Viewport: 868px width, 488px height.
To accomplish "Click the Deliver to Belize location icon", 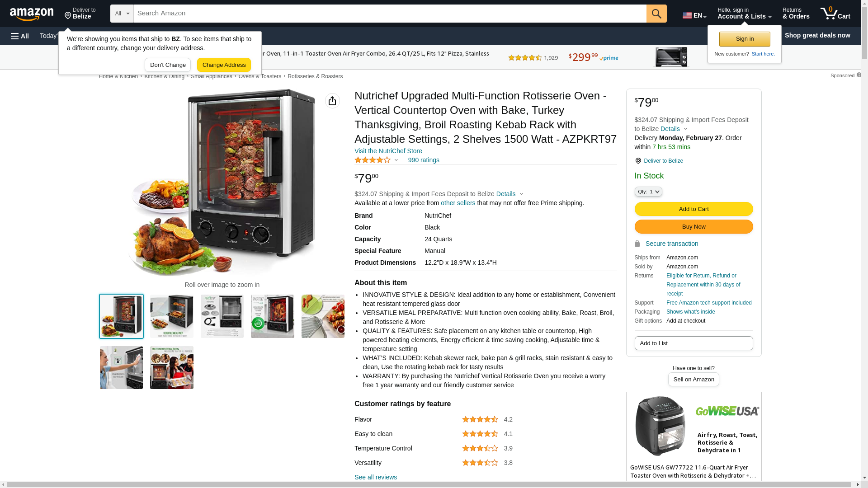I will [638, 161].
